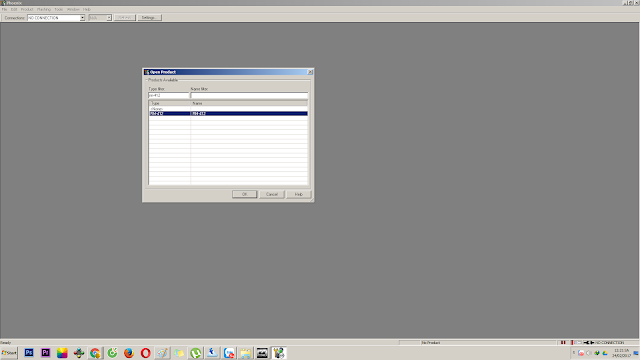Click the Type filter input field

click(x=169, y=95)
